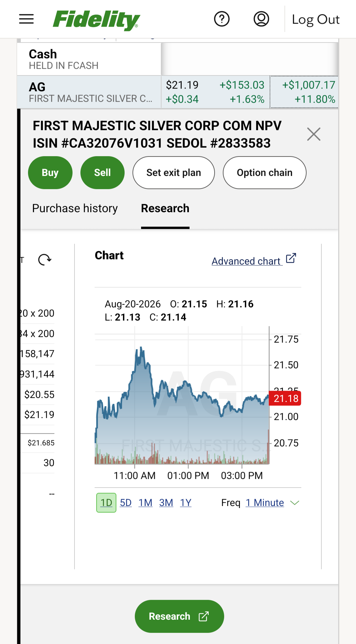Select the 5D chart range
Viewport: 356px width, 644px height.
coord(126,503)
